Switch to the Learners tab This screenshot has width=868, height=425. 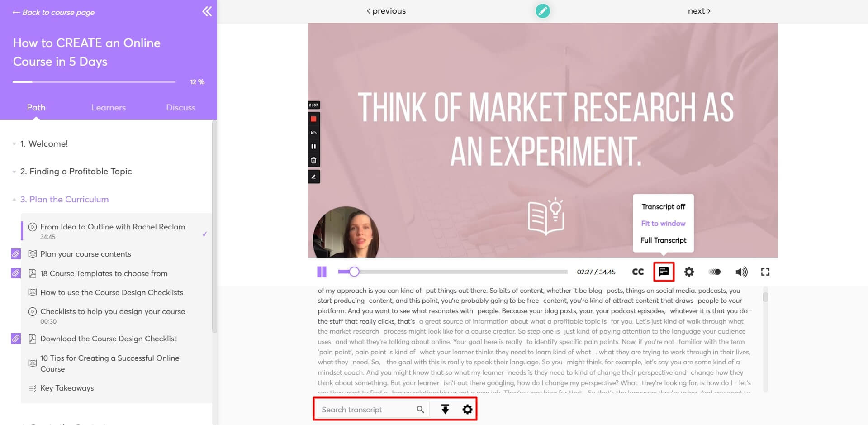pos(108,107)
